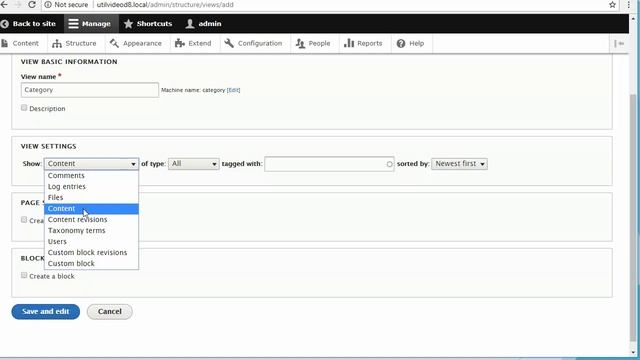640x360 pixels.
Task: Open the Reports section
Action: point(363,43)
